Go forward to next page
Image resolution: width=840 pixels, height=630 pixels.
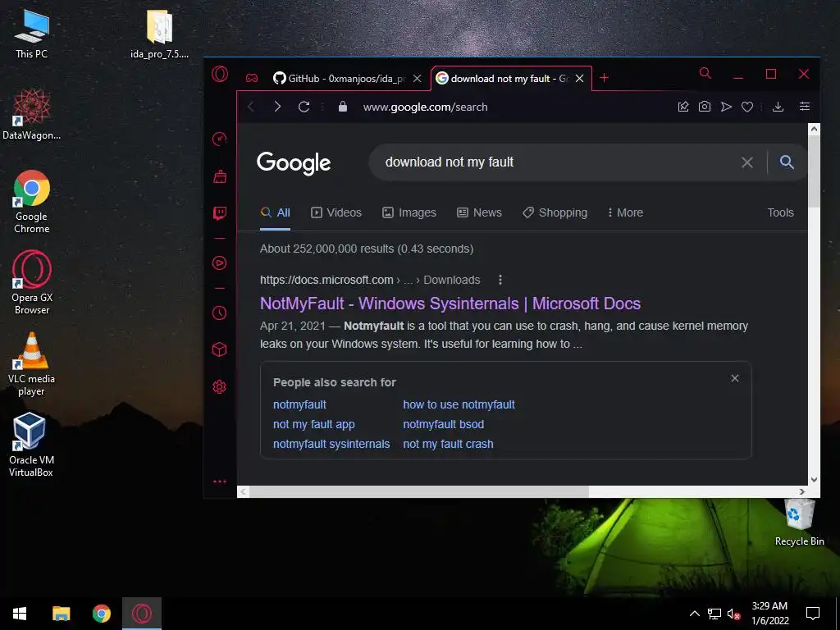(277, 107)
